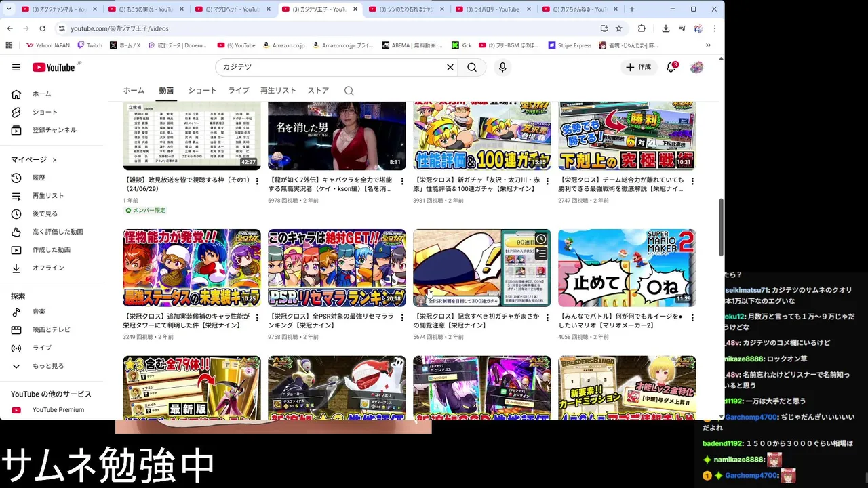Open options for チーム総合力 video

[x=692, y=182]
